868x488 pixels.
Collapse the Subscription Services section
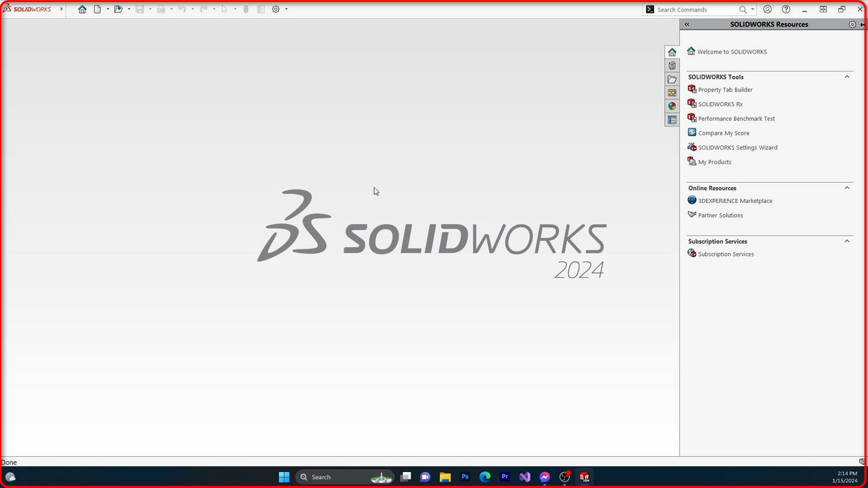847,241
